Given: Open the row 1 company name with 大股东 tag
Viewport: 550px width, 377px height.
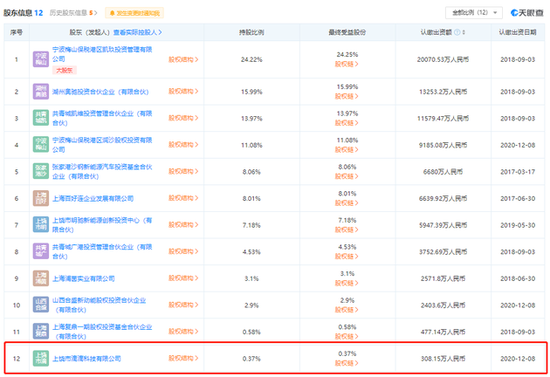Looking at the screenshot, I should pyautogui.click(x=102, y=54).
